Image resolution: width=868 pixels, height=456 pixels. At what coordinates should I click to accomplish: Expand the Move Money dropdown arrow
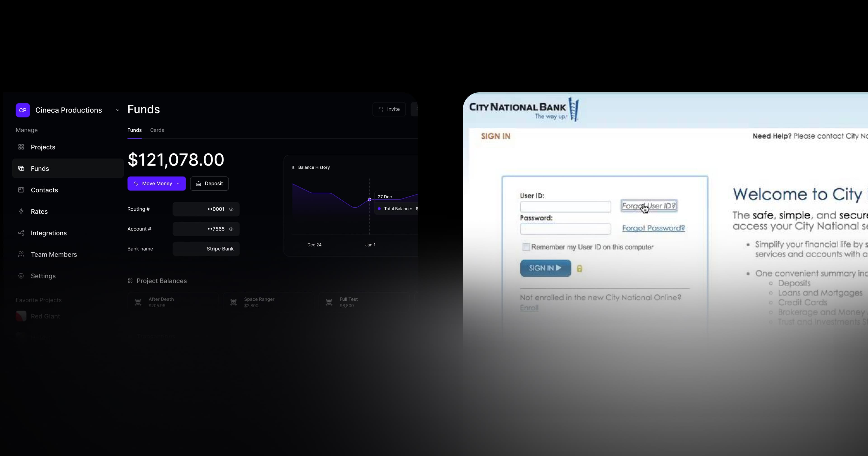pyautogui.click(x=178, y=183)
